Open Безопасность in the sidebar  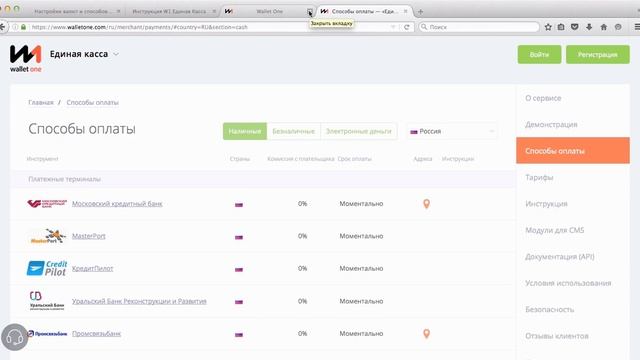(550, 310)
